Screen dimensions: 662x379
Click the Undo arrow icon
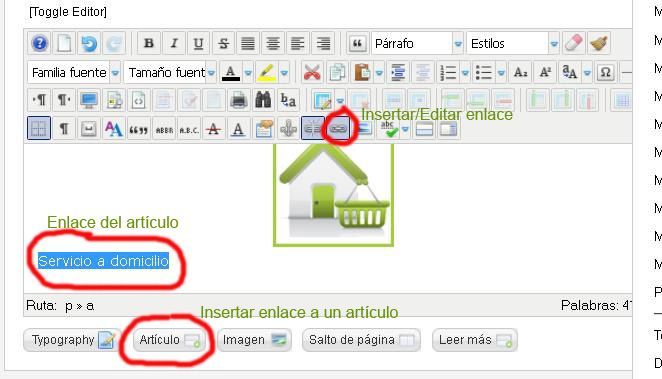point(89,43)
